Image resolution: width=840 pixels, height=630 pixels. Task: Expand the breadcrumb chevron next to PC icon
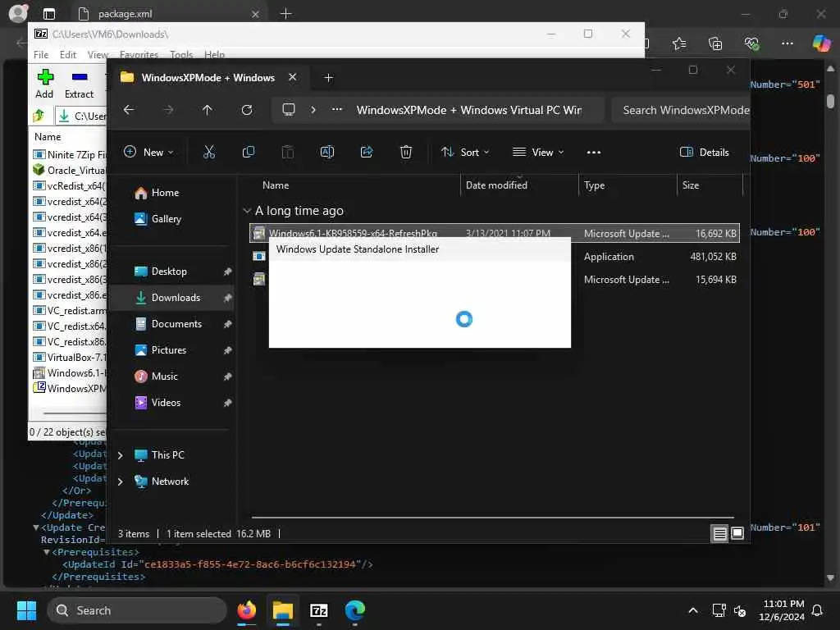313,110
